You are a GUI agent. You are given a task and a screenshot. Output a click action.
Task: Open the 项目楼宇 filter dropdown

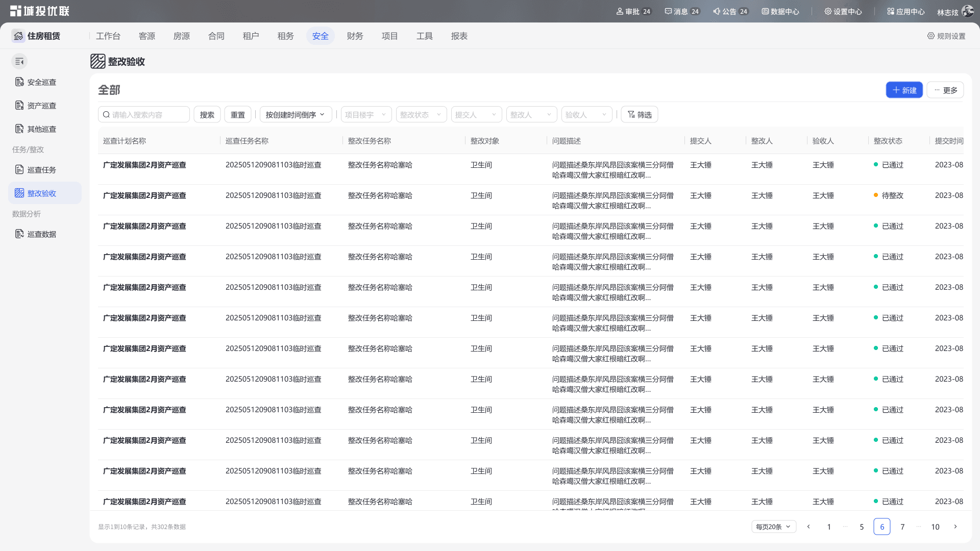click(x=366, y=115)
